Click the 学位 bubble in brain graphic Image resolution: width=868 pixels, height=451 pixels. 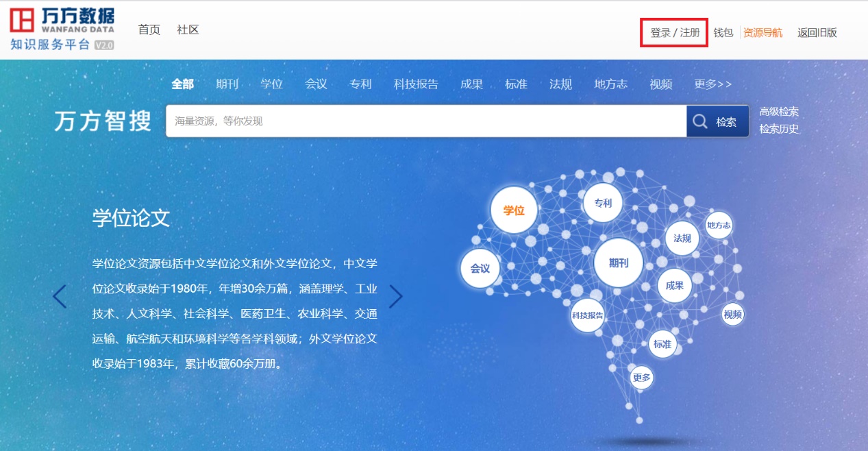tap(513, 210)
